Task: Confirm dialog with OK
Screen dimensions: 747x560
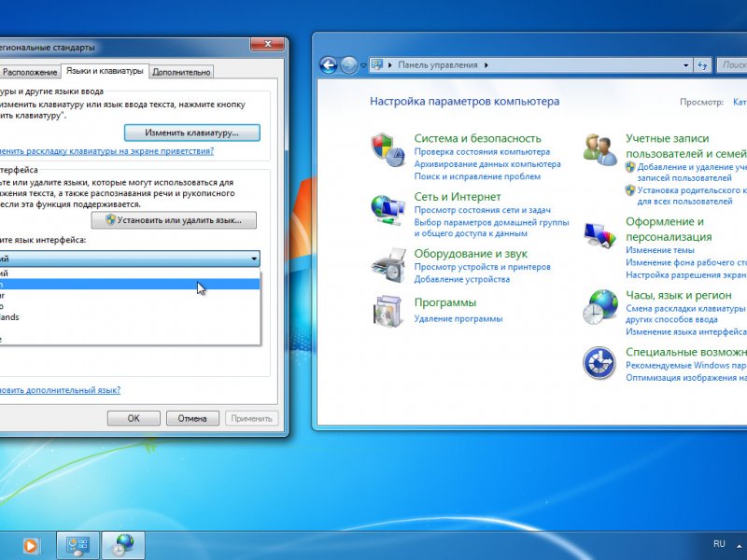Action: (134, 418)
